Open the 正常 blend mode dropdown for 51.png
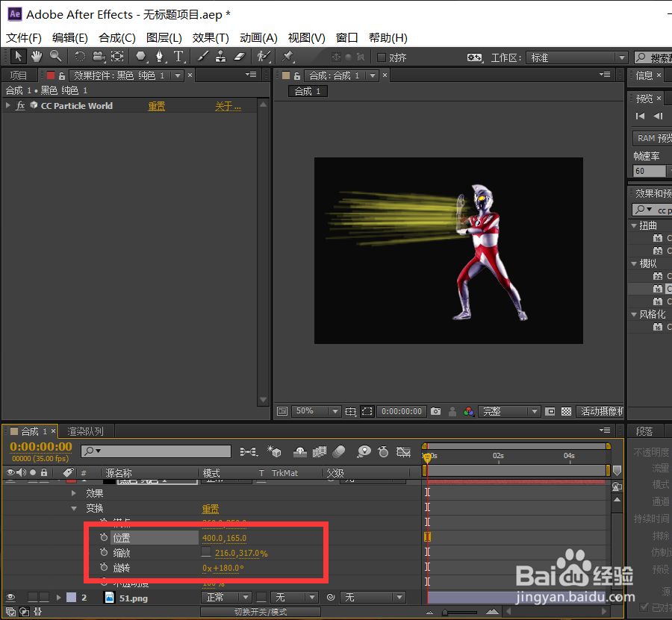This screenshot has width=672, height=620. (225, 597)
